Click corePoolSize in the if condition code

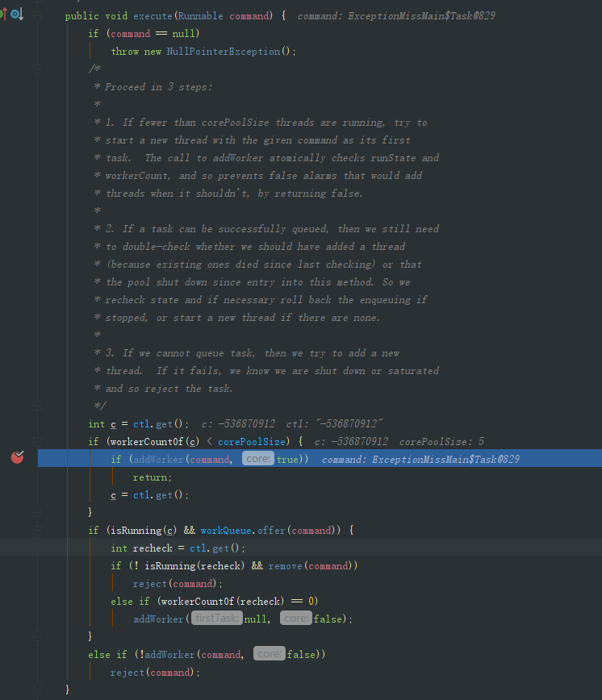point(252,442)
